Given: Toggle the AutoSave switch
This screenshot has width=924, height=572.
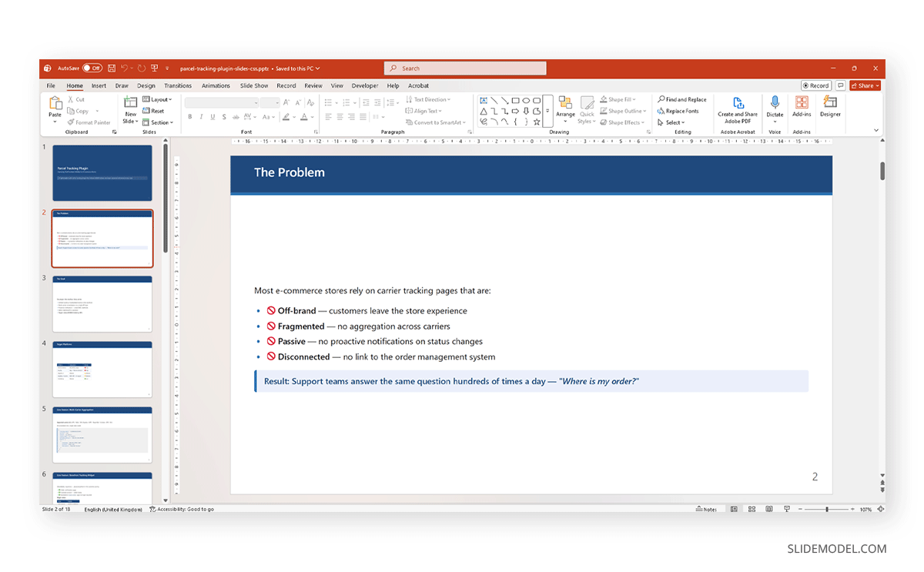Looking at the screenshot, I should tap(92, 69).
